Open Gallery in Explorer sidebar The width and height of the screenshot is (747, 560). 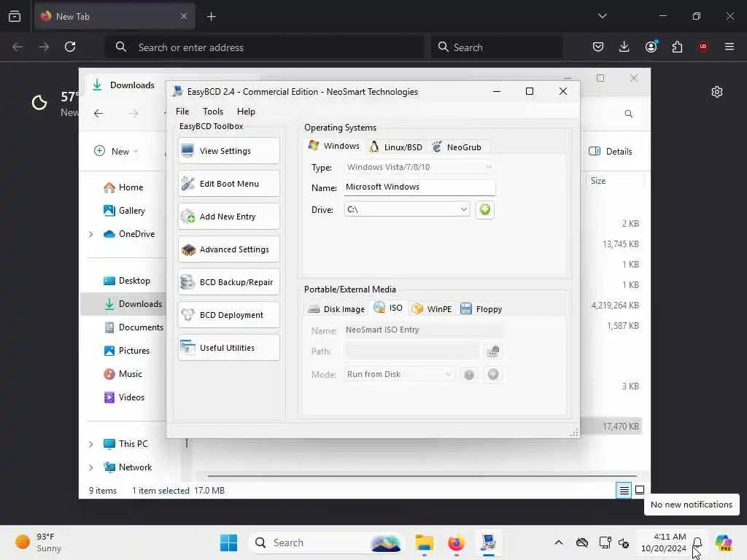[124, 211]
